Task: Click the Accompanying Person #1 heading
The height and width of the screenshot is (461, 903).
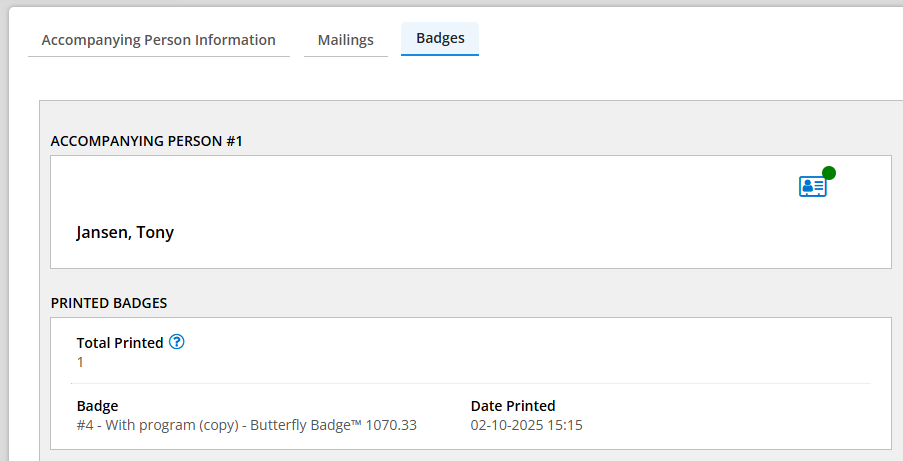Action: pos(146,141)
